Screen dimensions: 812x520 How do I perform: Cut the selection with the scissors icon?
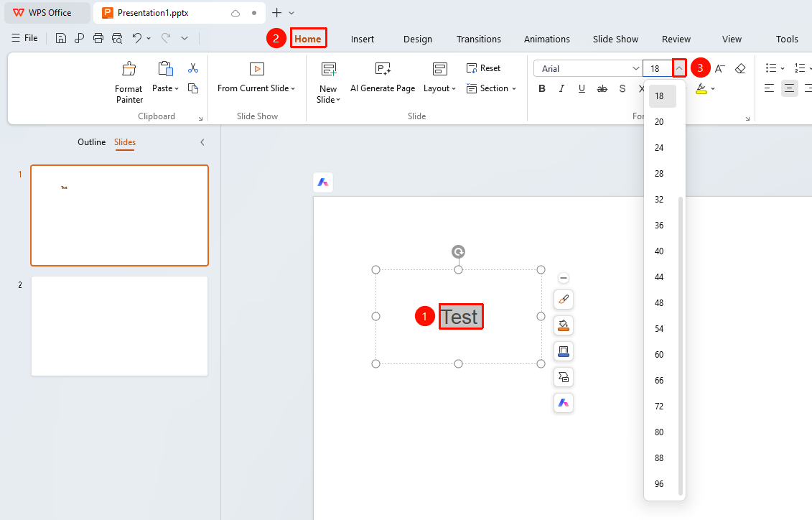click(193, 68)
